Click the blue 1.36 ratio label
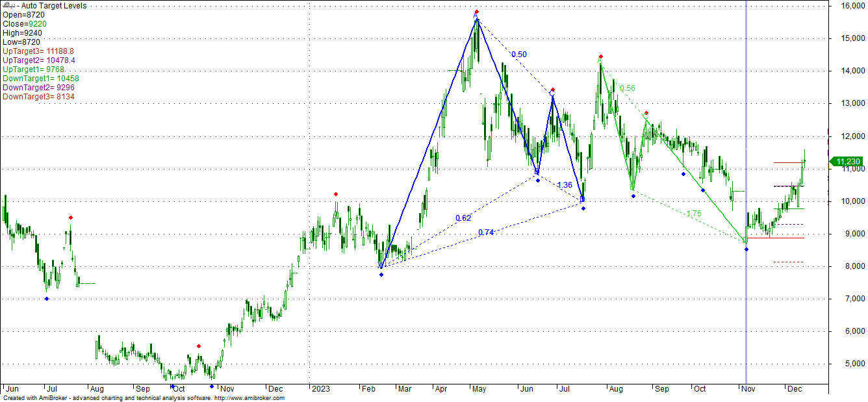The image size is (868, 402). coord(565,185)
